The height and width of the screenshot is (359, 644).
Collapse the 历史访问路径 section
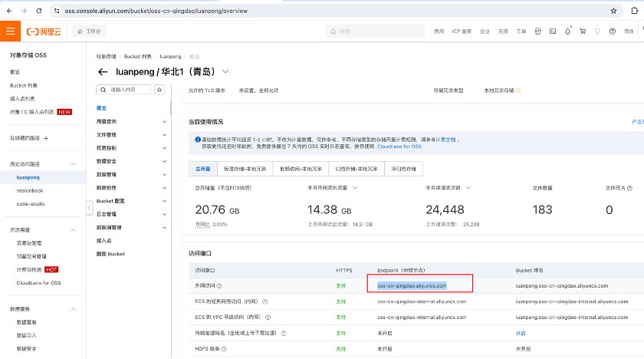point(73,164)
